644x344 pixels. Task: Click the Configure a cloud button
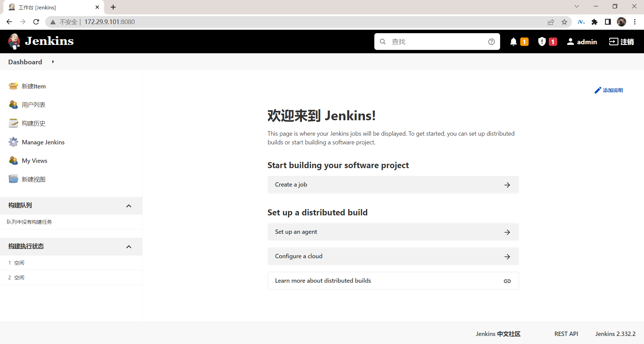(393, 256)
